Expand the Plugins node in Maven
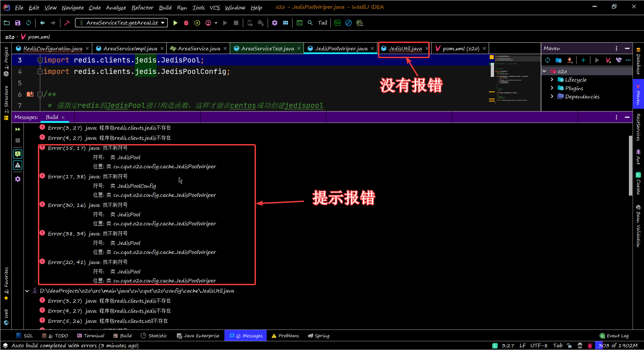 (552, 88)
